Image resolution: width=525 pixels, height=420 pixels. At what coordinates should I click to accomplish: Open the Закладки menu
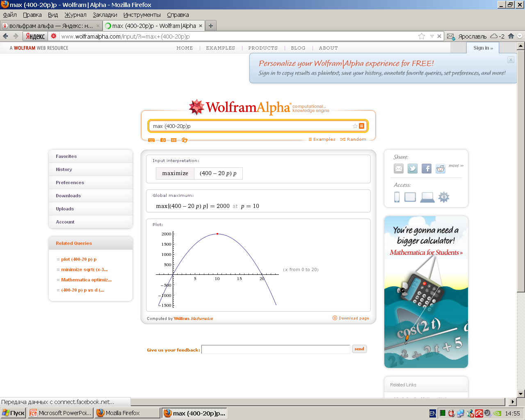(x=105, y=15)
